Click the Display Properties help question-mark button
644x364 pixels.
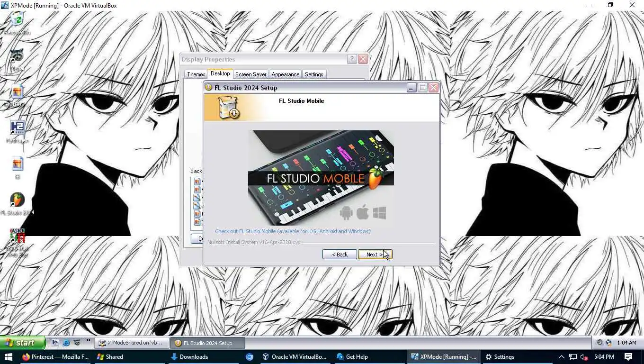click(x=352, y=59)
